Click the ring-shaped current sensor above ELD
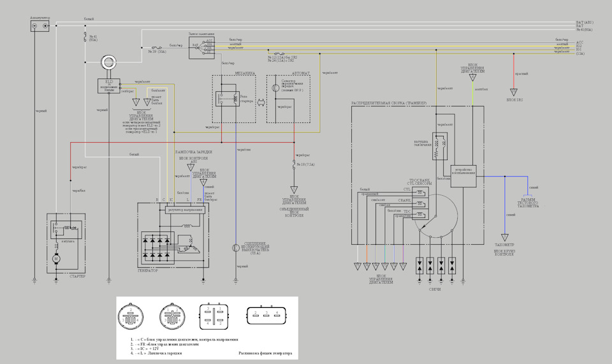Image resolution: width=612 pixels, height=364 pixels. 108,62
